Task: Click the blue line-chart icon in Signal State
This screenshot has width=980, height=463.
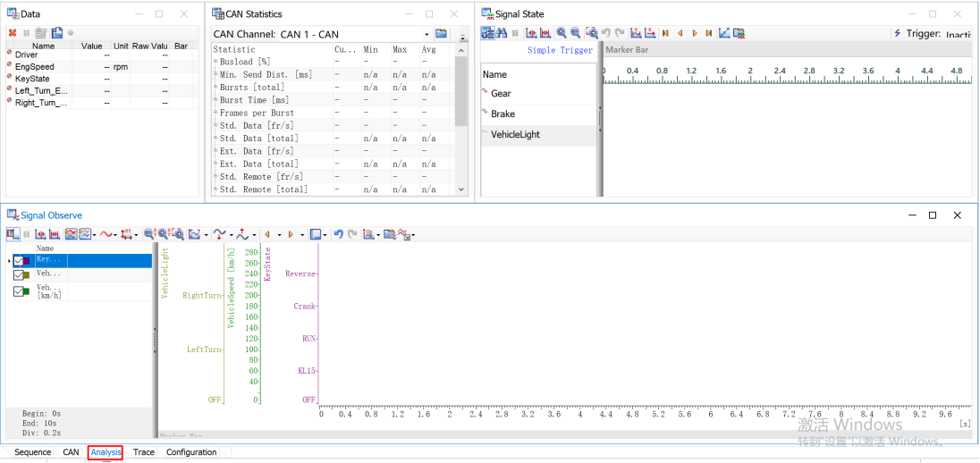Action: (x=724, y=33)
